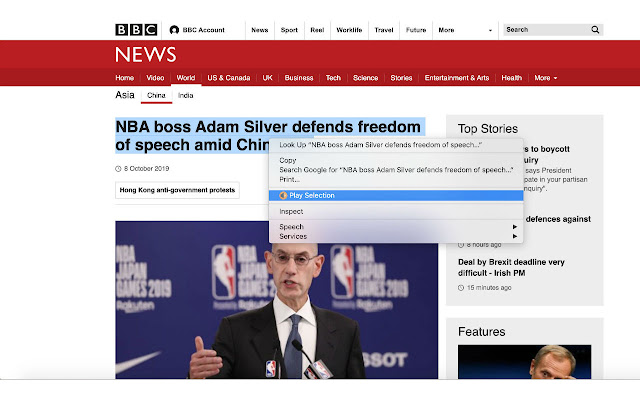Expand the Speech submenu
Image resolution: width=640 pixels, height=400 pixels.
[396, 227]
